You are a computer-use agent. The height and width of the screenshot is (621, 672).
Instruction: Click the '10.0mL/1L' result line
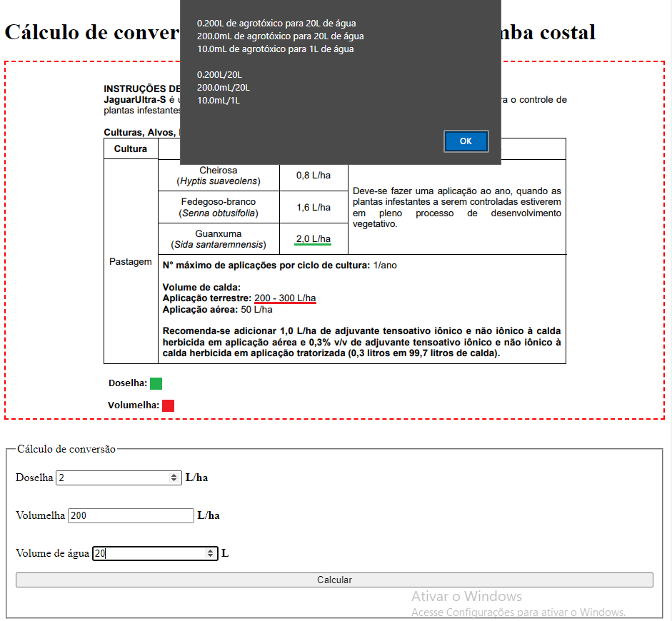click(x=218, y=100)
